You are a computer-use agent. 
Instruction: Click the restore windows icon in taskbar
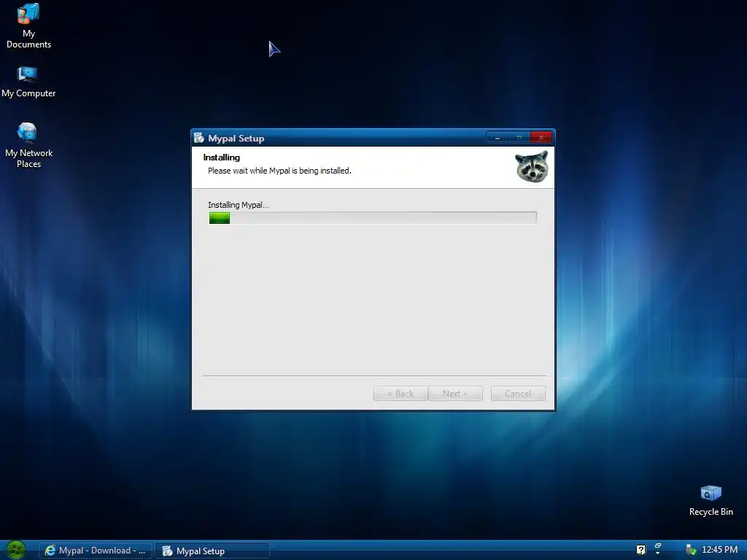pyautogui.click(x=658, y=545)
